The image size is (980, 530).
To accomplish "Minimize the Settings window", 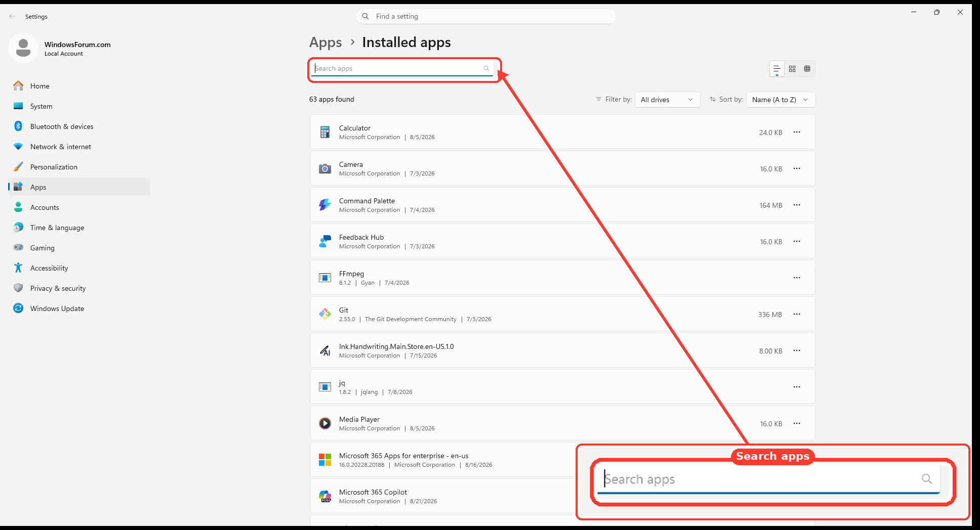I will pos(914,12).
